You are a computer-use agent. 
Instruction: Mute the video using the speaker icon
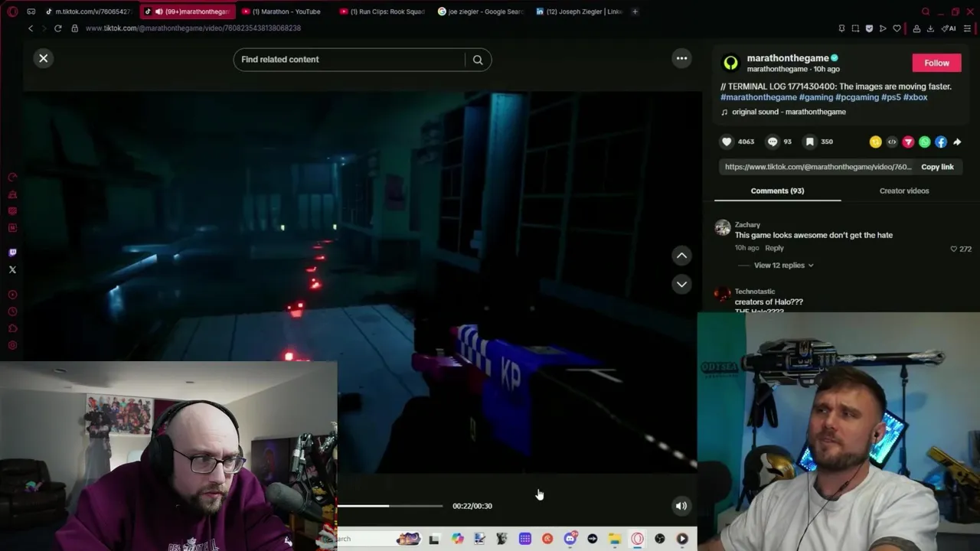[681, 506]
